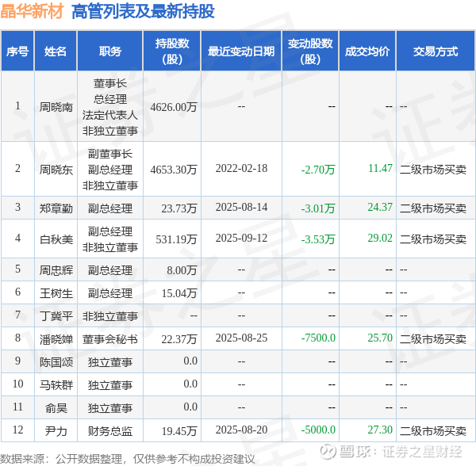
Task: Click the 持股数(股) column header
Action: pyautogui.click(x=172, y=51)
